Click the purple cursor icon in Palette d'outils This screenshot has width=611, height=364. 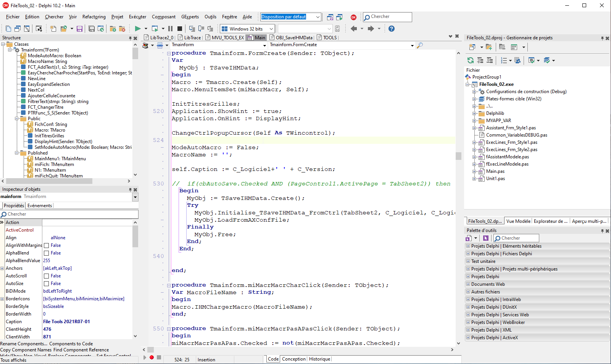[486, 238]
